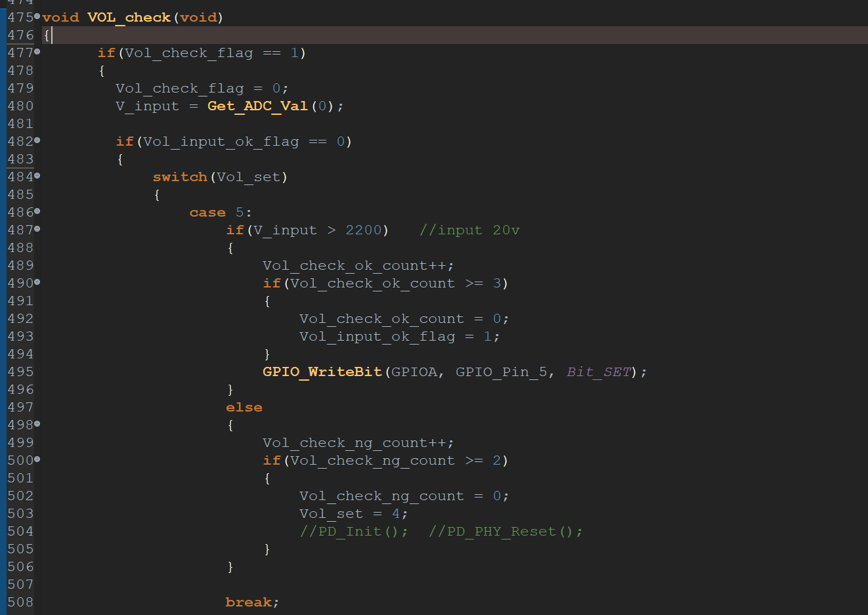
Task: Click the break keyword on line 508
Action: (248, 603)
